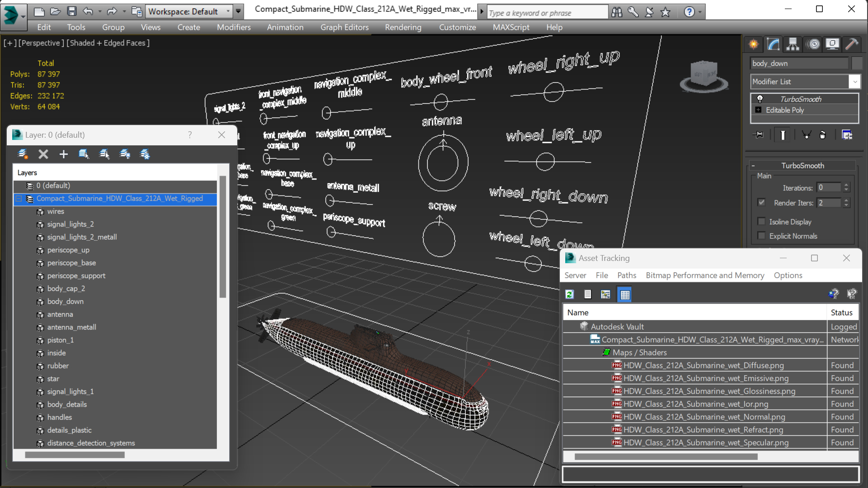Open the Motion command panel tab
Image resolution: width=868 pixels, height=488 pixels.
(x=814, y=44)
